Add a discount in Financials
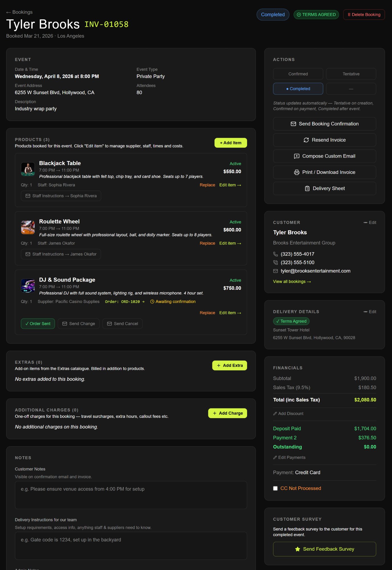The image size is (392, 570). click(288, 414)
